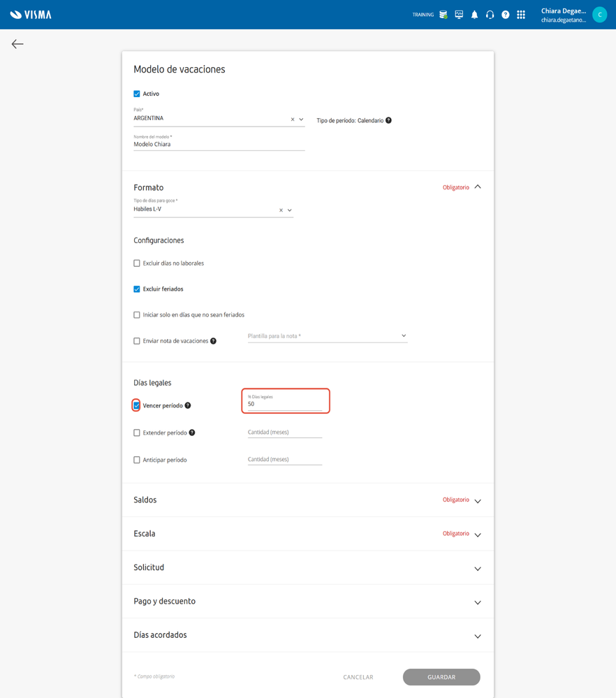The width and height of the screenshot is (616, 698).
Task: Click help icon beside Tipo de período
Action: point(388,120)
